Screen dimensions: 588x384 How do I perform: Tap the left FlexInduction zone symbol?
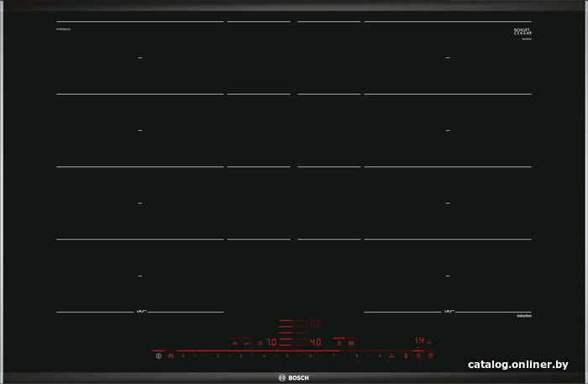(x=140, y=313)
